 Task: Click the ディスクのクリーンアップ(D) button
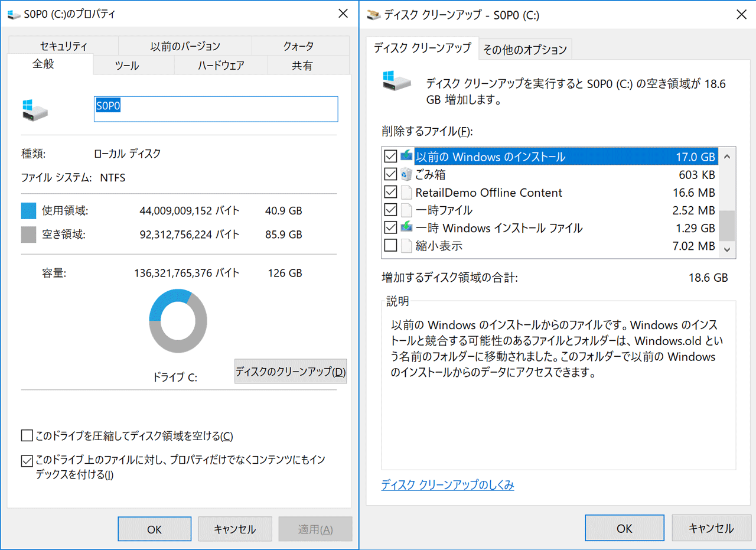[291, 372]
